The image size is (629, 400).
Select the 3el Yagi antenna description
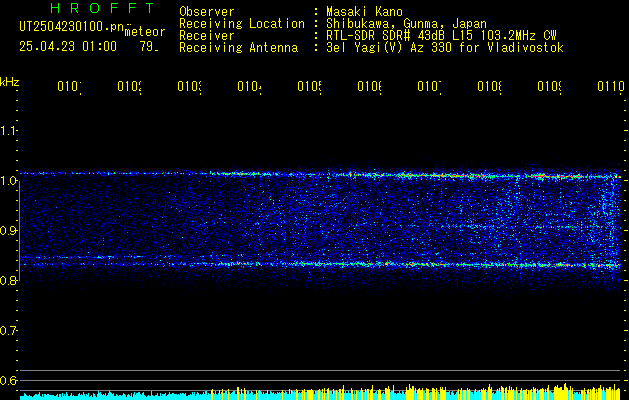pos(445,48)
